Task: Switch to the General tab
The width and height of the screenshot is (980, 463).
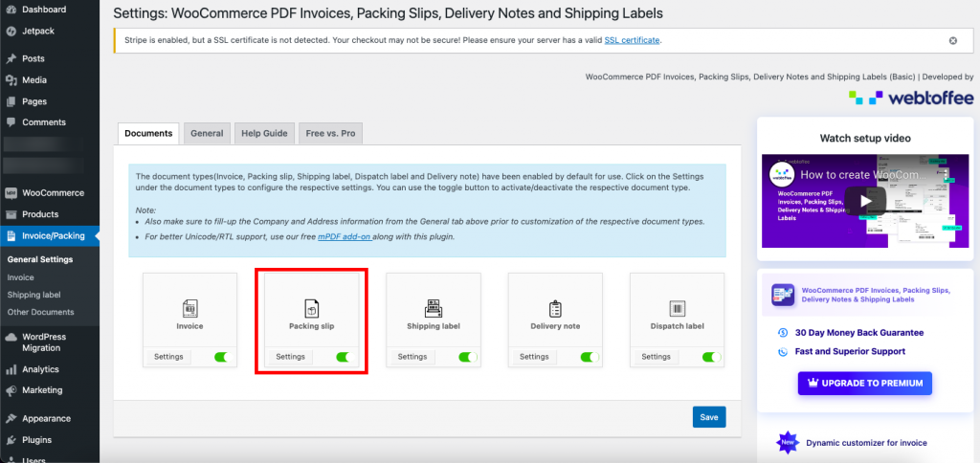Action: [207, 134]
